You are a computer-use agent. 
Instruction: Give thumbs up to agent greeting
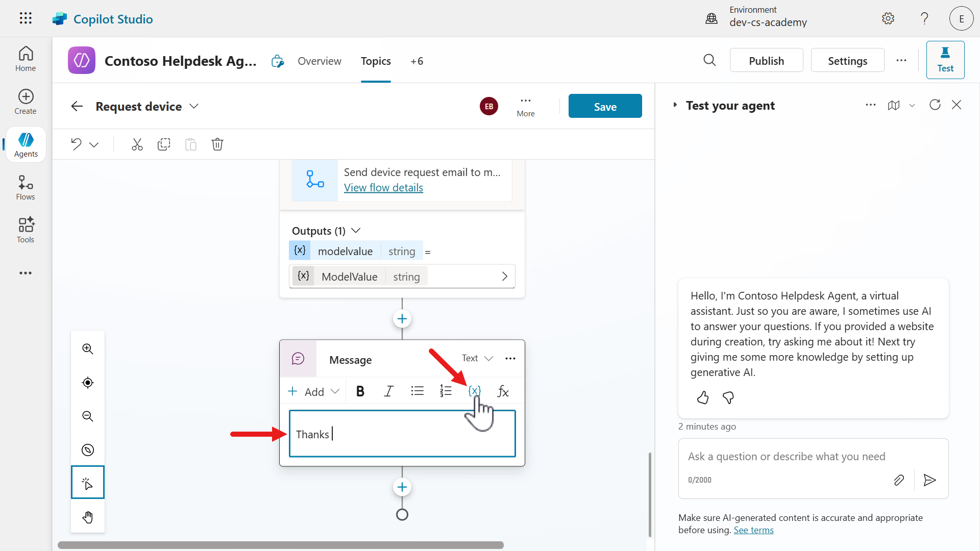tap(703, 397)
